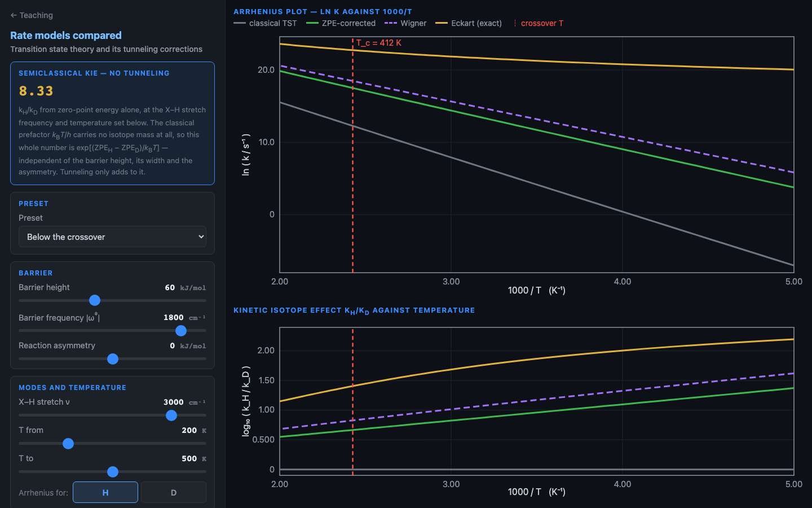This screenshot has width=812, height=508.
Task: Click the T to value 500
Action: (x=189, y=458)
